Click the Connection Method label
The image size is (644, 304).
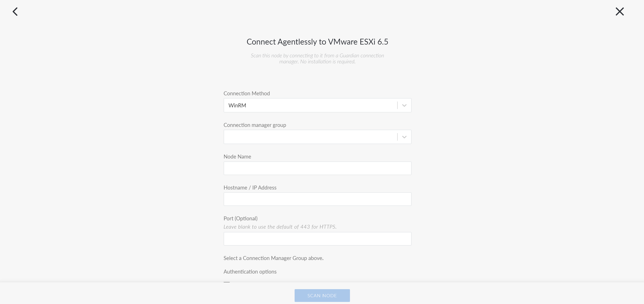pos(247,93)
